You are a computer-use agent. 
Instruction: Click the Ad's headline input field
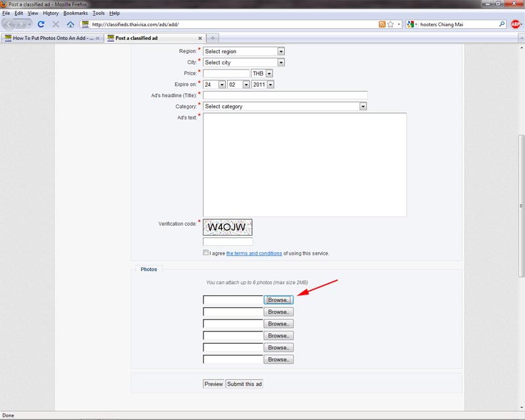(285, 95)
